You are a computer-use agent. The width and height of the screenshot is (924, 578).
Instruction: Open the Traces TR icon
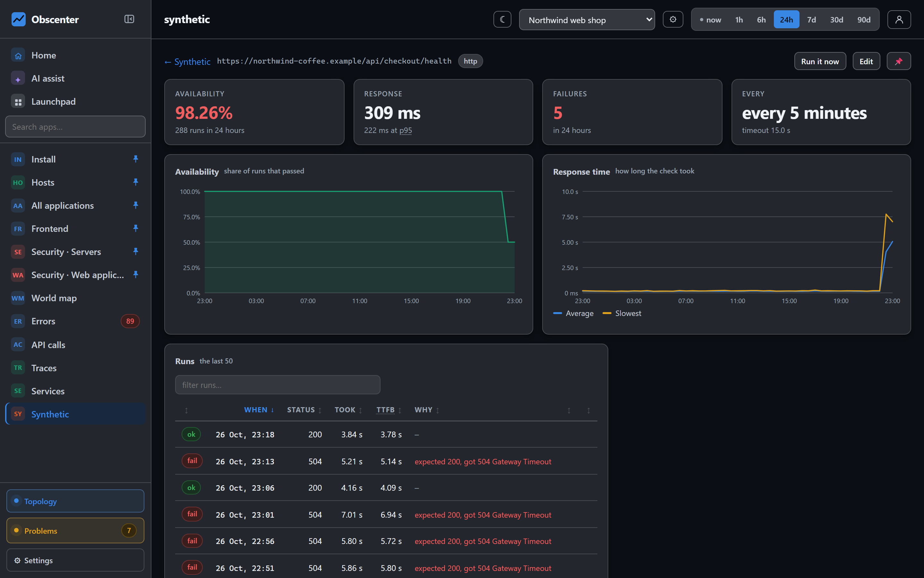click(x=18, y=368)
